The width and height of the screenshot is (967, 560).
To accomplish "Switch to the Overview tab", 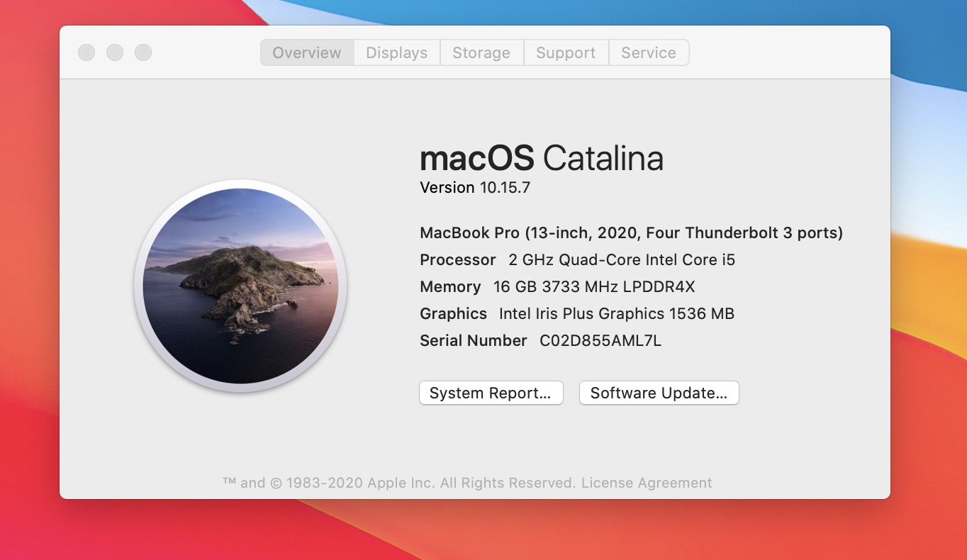I will pyautogui.click(x=307, y=52).
